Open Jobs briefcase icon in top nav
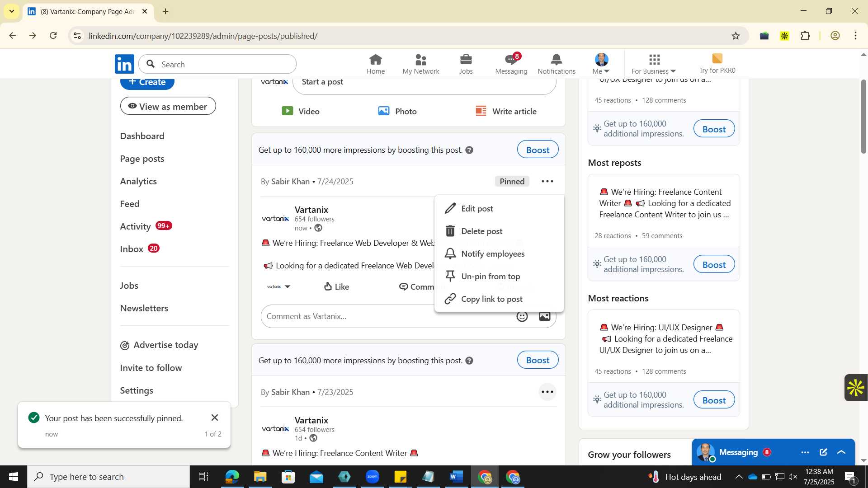 click(466, 64)
